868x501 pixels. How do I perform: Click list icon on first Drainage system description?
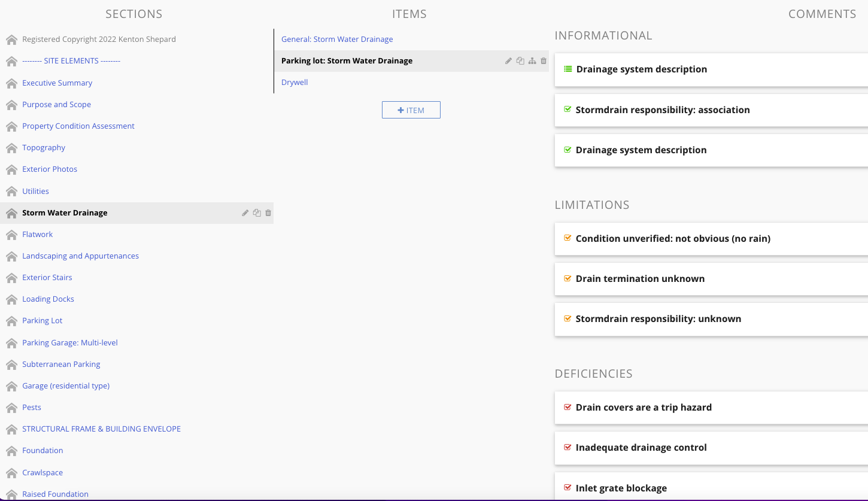coord(568,69)
